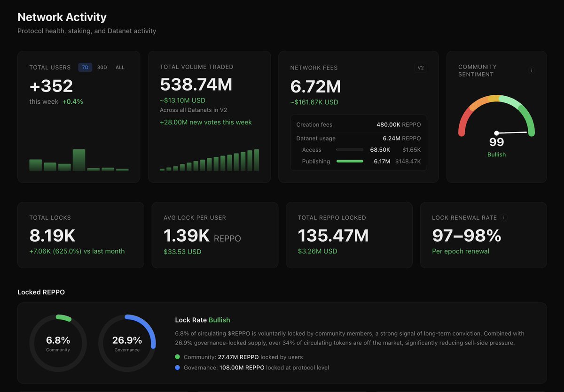
Task: Click the "8.19K" total locks value
Action: tap(52, 236)
